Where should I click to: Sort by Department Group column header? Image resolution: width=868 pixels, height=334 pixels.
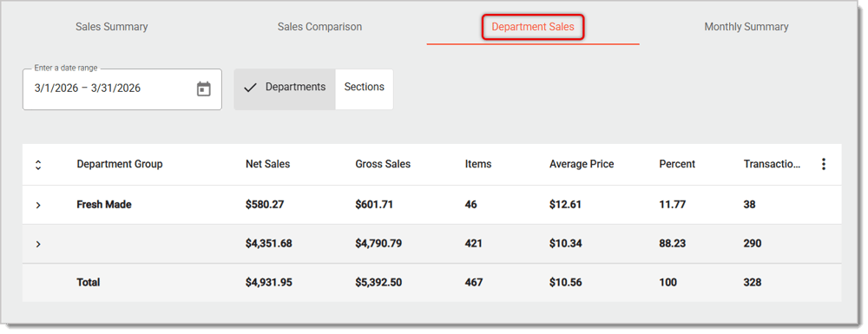[x=120, y=164]
